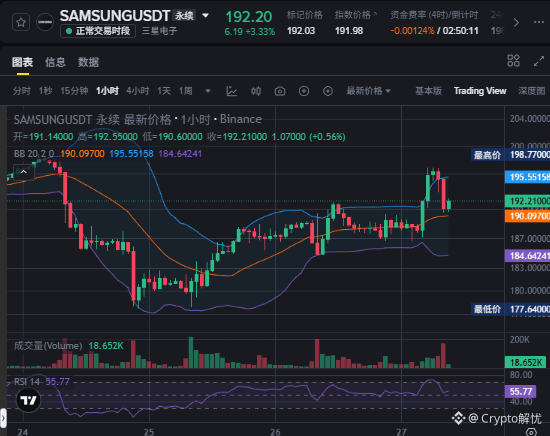Select the 1小时 timeframe

click(x=107, y=91)
